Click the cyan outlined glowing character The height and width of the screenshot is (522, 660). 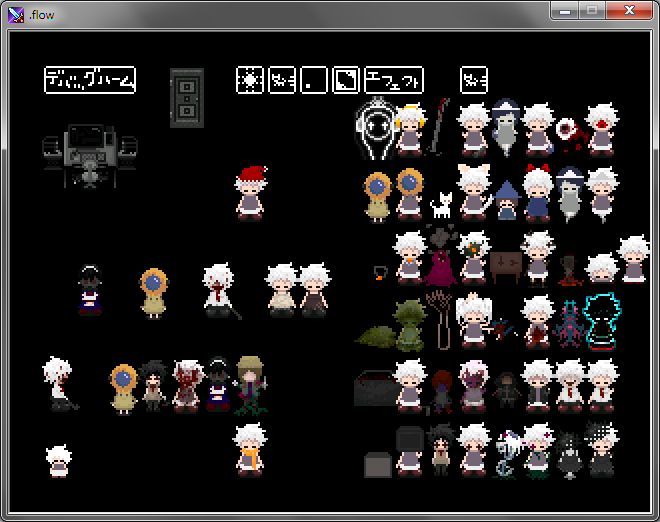(602, 322)
